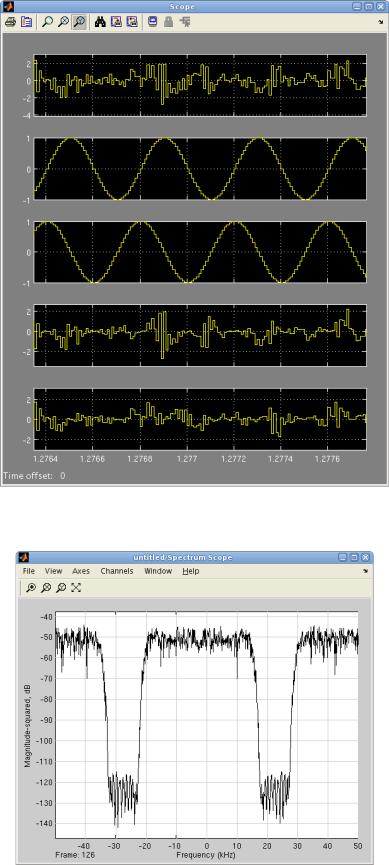The image size is (389, 865).
Task: Click the spectrum plot area
Action: pyautogui.click(x=207, y=724)
